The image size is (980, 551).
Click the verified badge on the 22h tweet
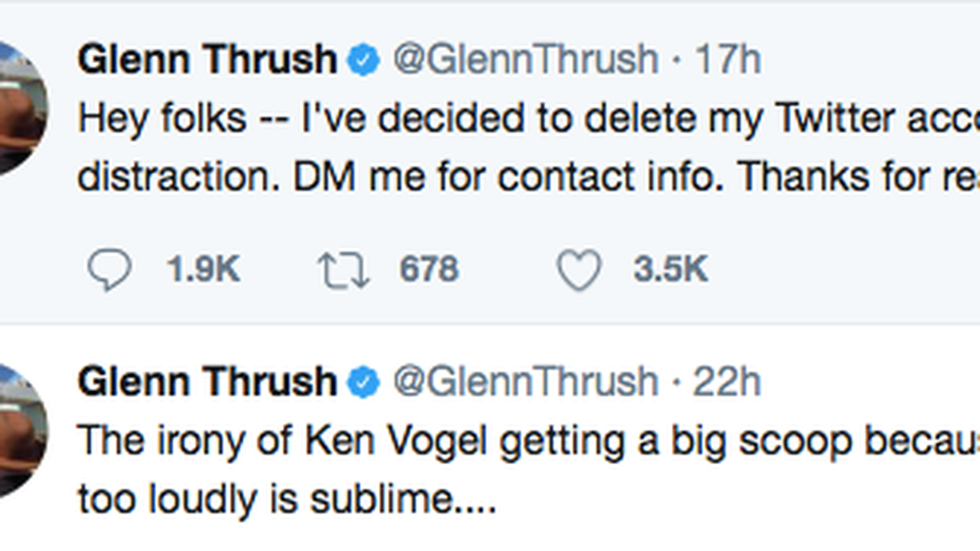363,382
